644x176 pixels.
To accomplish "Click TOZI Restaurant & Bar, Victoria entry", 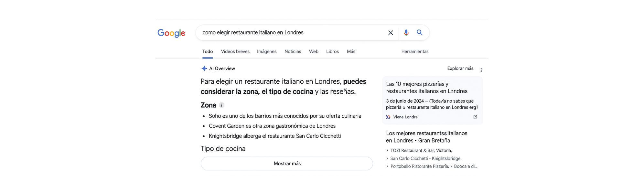I will point(421,150).
